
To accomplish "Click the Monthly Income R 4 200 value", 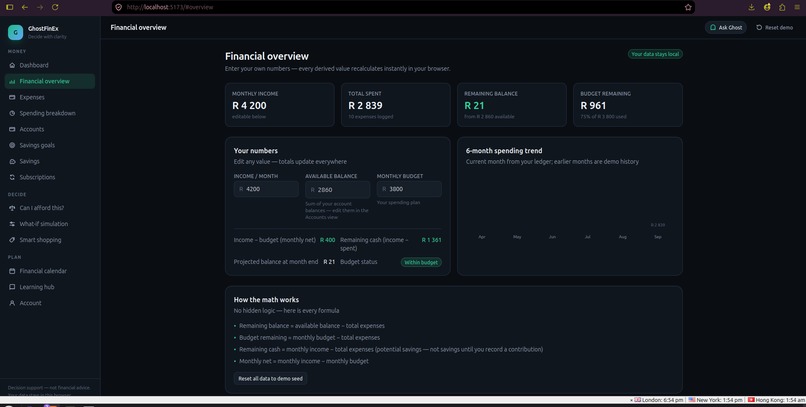I will [x=249, y=106].
